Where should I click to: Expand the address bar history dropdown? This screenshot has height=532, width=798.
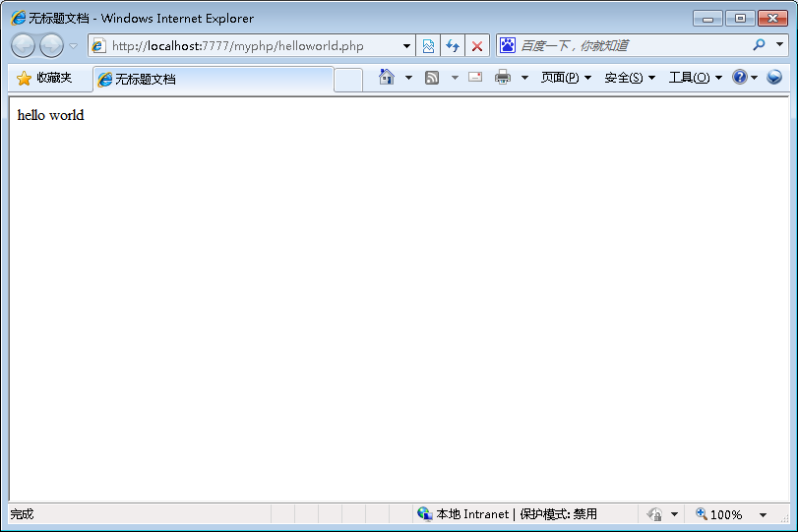pyautogui.click(x=406, y=46)
